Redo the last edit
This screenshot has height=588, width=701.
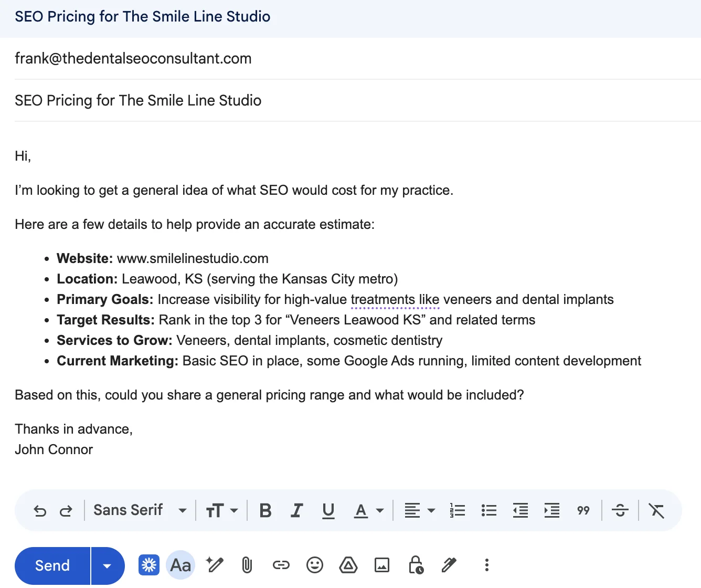tap(66, 510)
